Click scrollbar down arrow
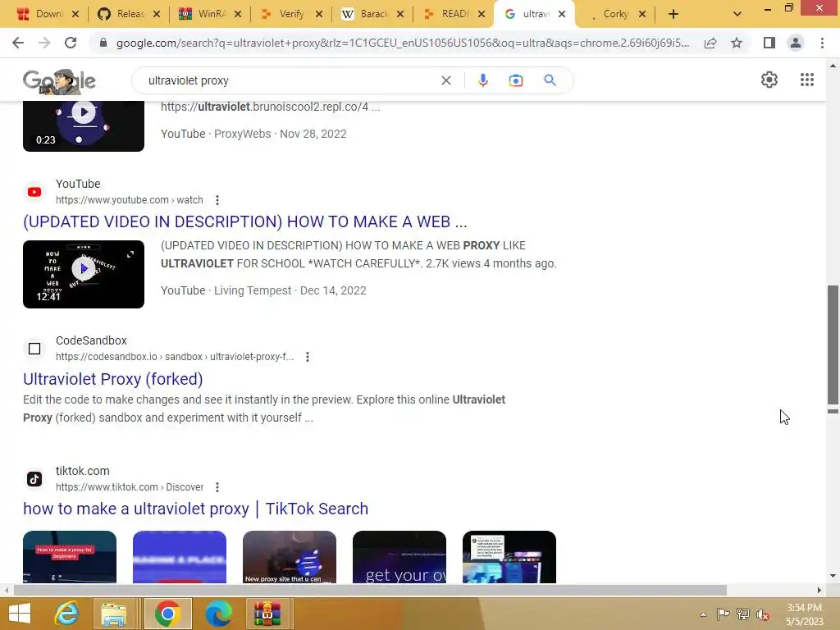Viewport: 840px width, 630px height. 833,576
